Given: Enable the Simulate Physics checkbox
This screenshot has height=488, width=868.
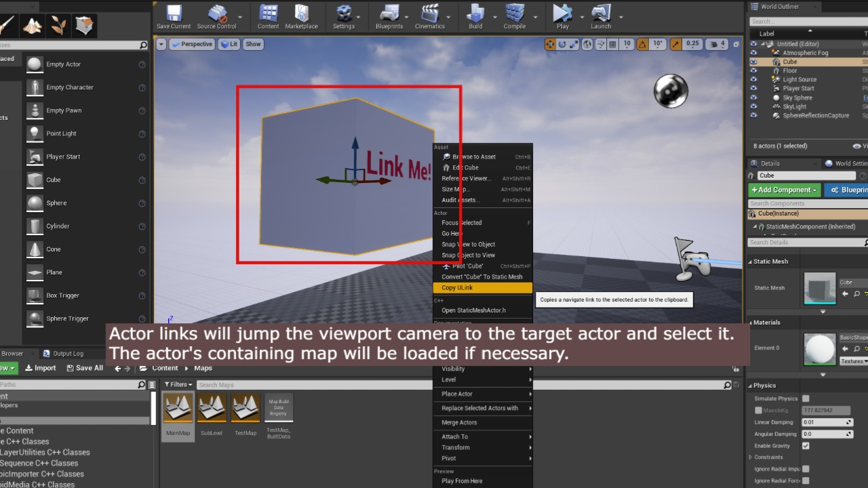Looking at the screenshot, I should (x=806, y=399).
